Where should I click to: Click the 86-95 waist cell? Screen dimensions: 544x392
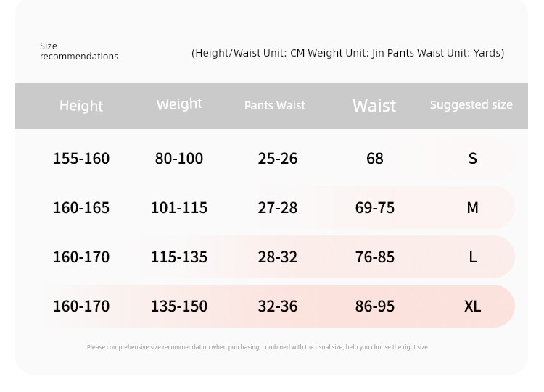point(375,306)
